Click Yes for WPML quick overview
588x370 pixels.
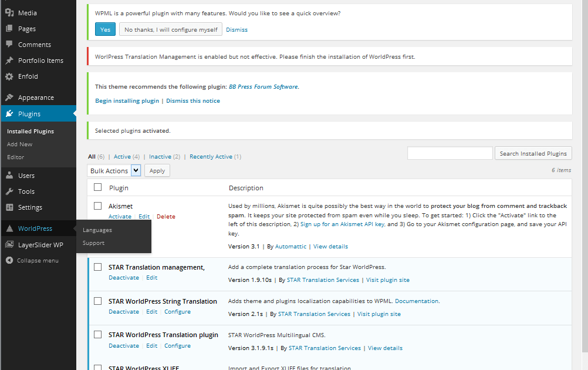coord(105,29)
